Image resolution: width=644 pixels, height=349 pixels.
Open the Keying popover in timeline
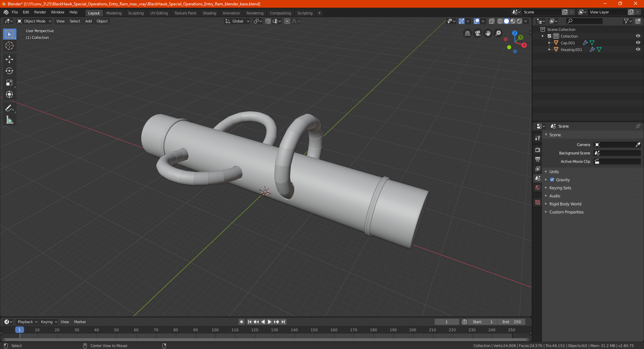pyautogui.click(x=49, y=322)
